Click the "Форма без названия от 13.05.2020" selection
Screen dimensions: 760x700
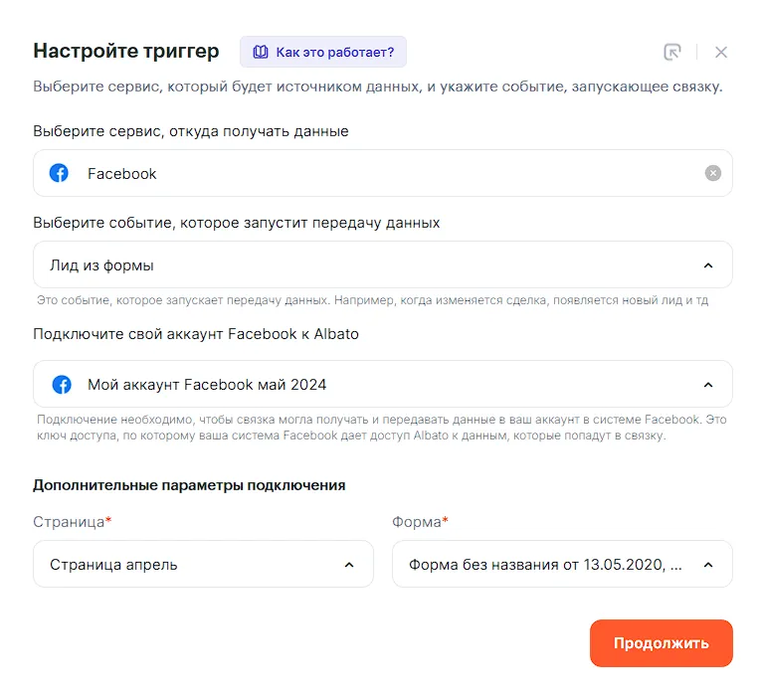[x=545, y=565]
